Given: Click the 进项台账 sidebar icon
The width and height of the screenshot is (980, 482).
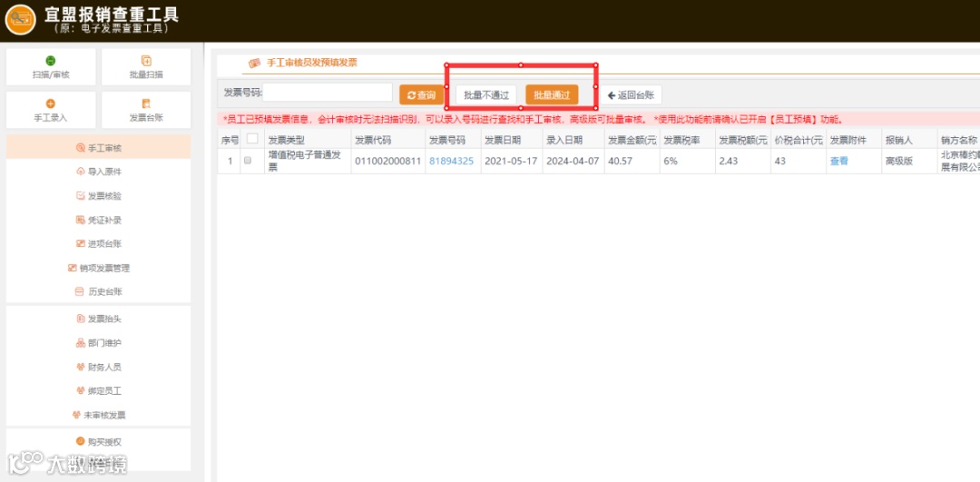Looking at the screenshot, I should pyautogui.click(x=80, y=244).
